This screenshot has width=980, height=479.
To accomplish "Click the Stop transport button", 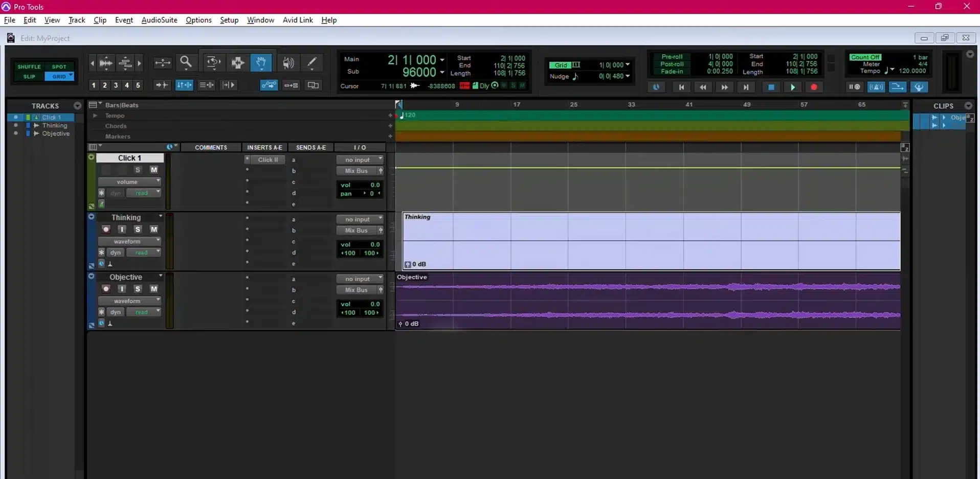I will pyautogui.click(x=771, y=87).
